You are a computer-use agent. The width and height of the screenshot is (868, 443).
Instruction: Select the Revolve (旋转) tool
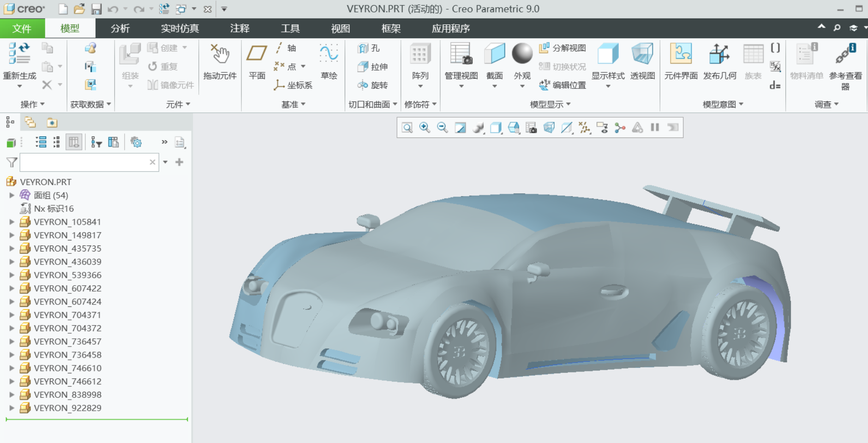(373, 85)
